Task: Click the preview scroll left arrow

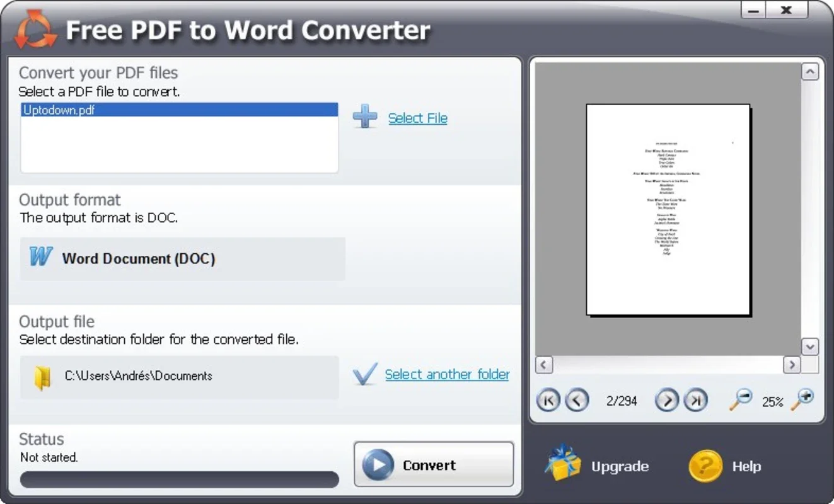Action: point(544,365)
